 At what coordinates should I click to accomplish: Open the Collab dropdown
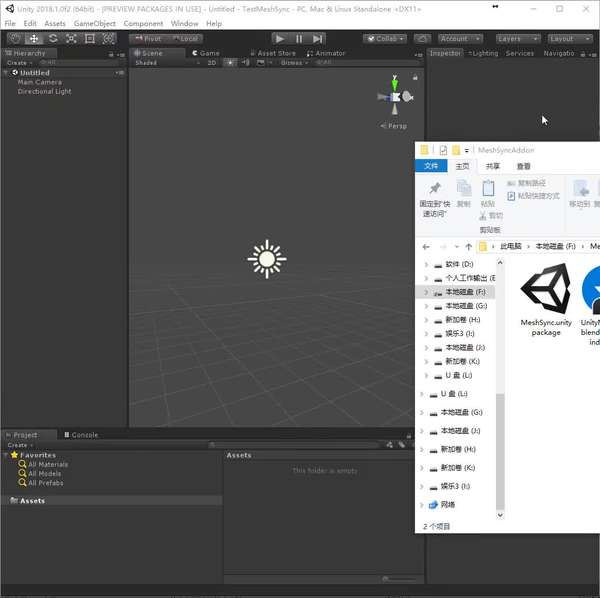385,39
